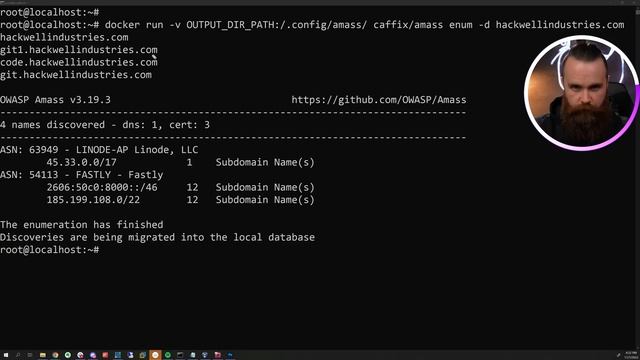The image size is (640, 360).
Task: Click the system clock in the tray
Action: (x=631, y=355)
